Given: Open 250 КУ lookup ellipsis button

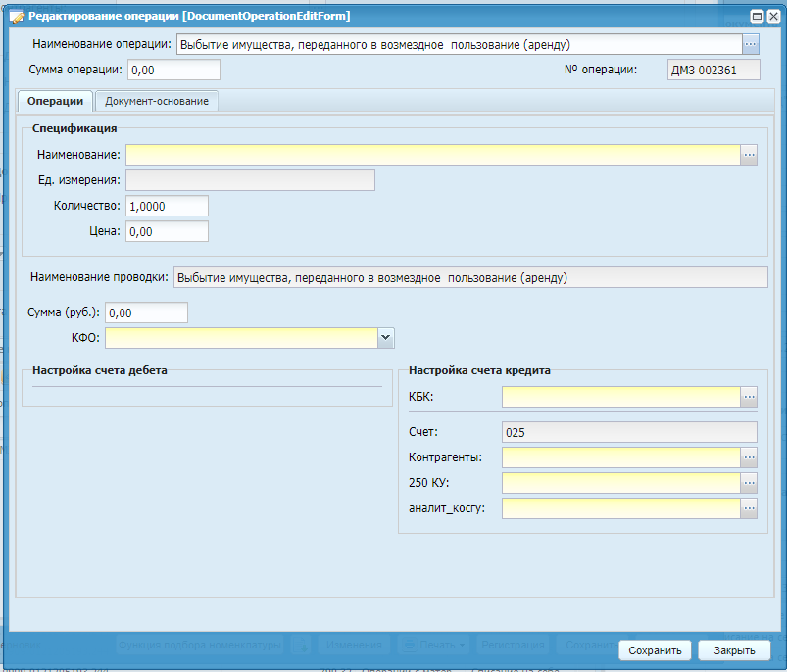Looking at the screenshot, I should (x=749, y=483).
